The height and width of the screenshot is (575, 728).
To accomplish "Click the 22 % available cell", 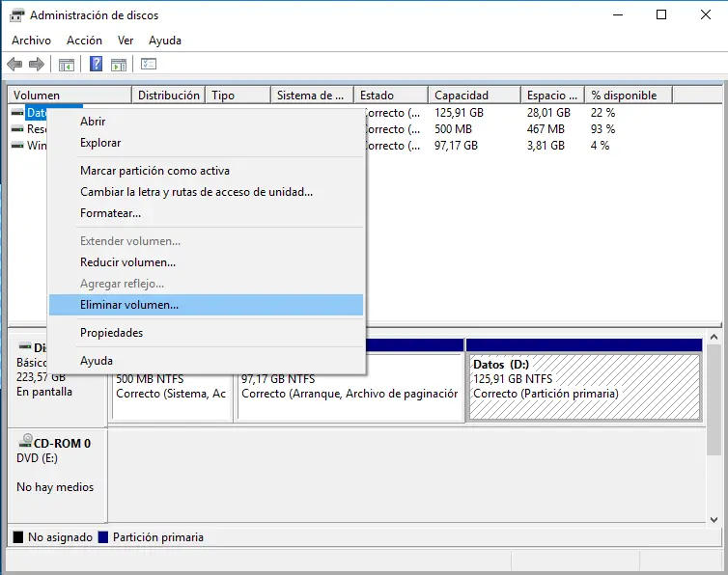I will coord(602,113).
